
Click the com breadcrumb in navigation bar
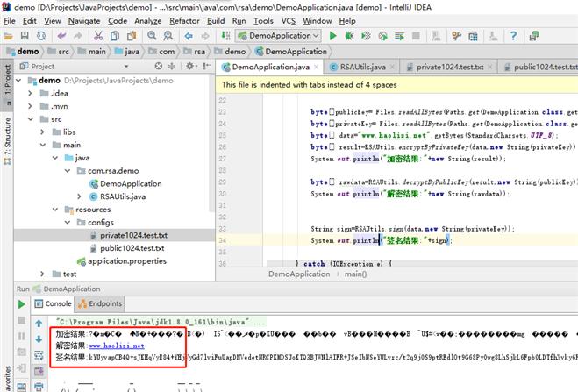pos(161,52)
